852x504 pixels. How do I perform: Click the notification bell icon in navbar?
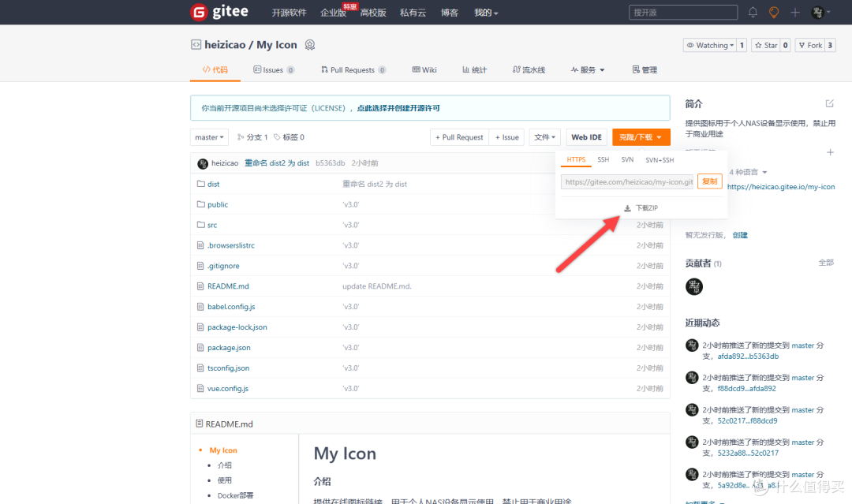pos(754,12)
